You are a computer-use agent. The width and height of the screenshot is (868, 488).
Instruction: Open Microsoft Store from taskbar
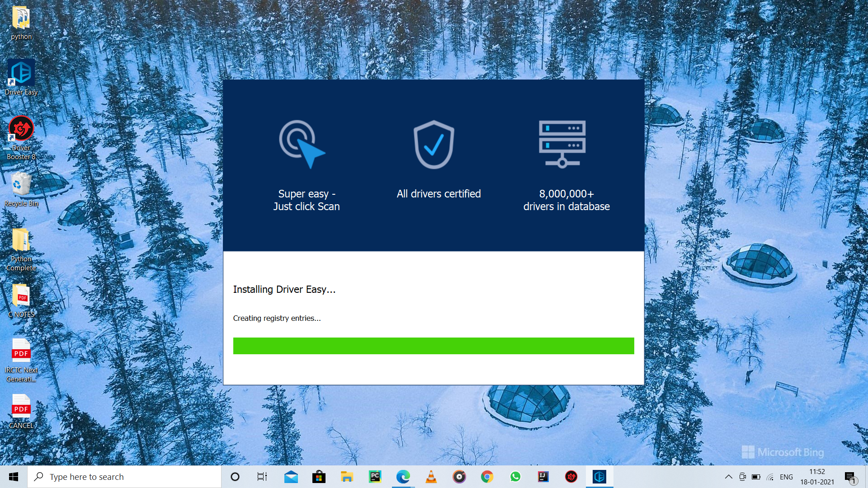pos(319,477)
